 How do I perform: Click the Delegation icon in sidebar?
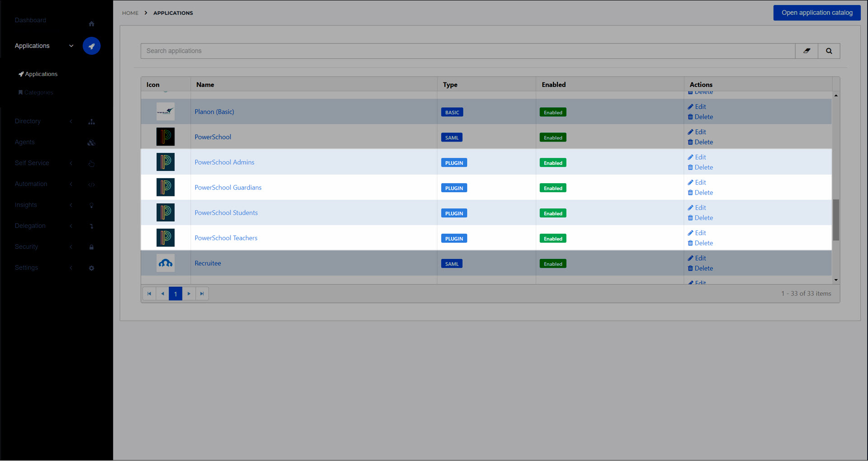point(91,226)
